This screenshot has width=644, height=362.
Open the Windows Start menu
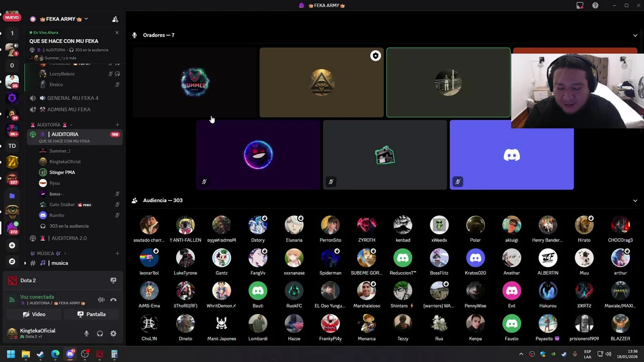tap(11, 354)
